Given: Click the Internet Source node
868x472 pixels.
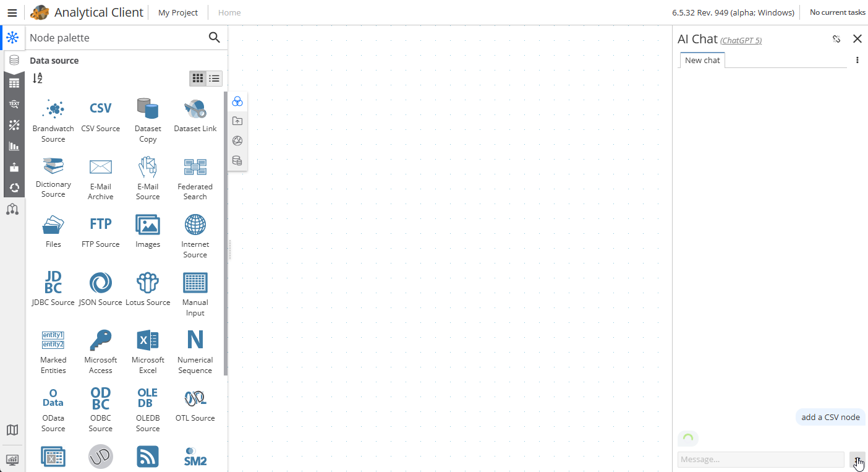Looking at the screenshot, I should tap(195, 236).
